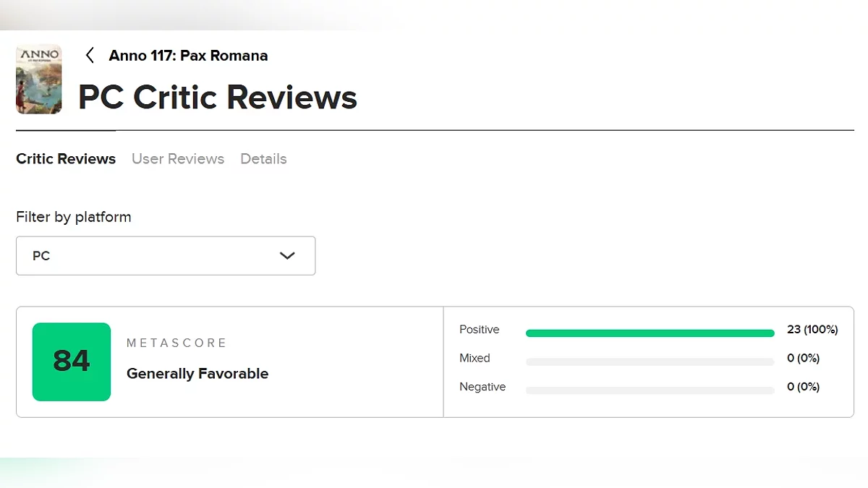Image resolution: width=868 pixels, height=488 pixels.
Task: Click the METASCORE label text
Action: click(176, 343)
